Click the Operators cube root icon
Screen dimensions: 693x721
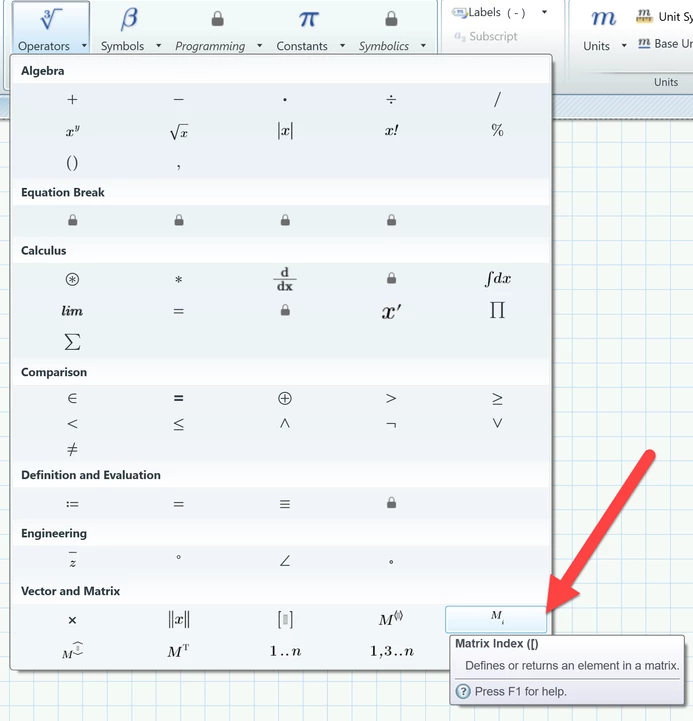tap(51, 19)
